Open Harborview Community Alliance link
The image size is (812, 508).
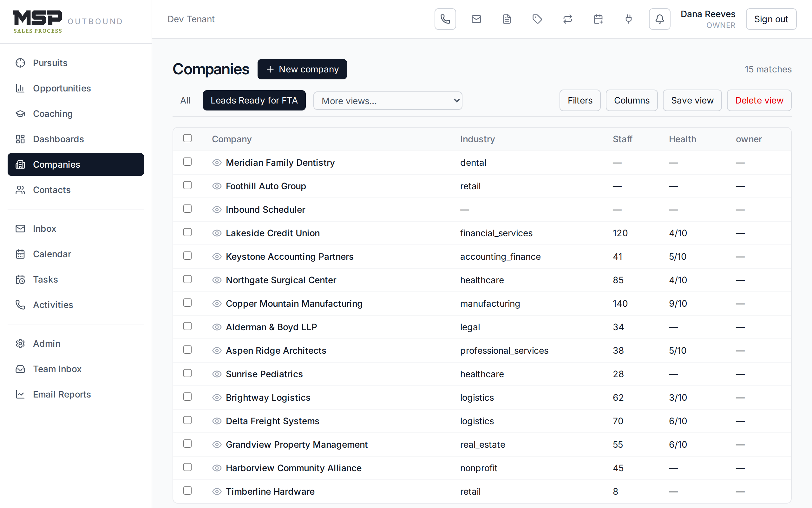tap(294, 468)
